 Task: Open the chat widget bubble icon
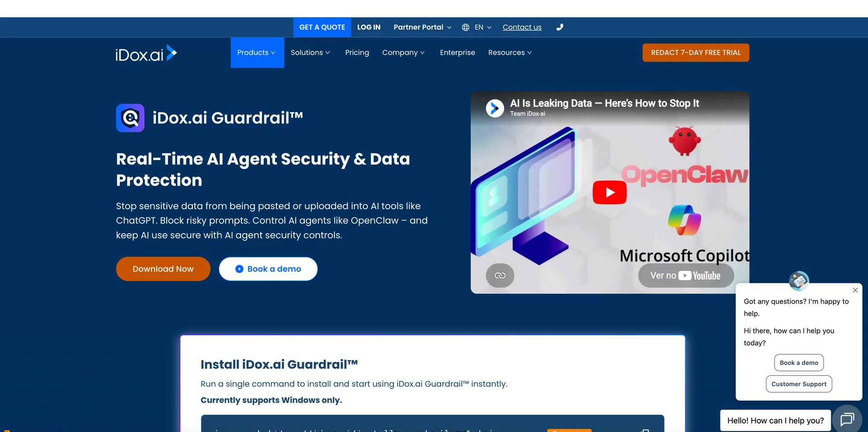[847, 420]
